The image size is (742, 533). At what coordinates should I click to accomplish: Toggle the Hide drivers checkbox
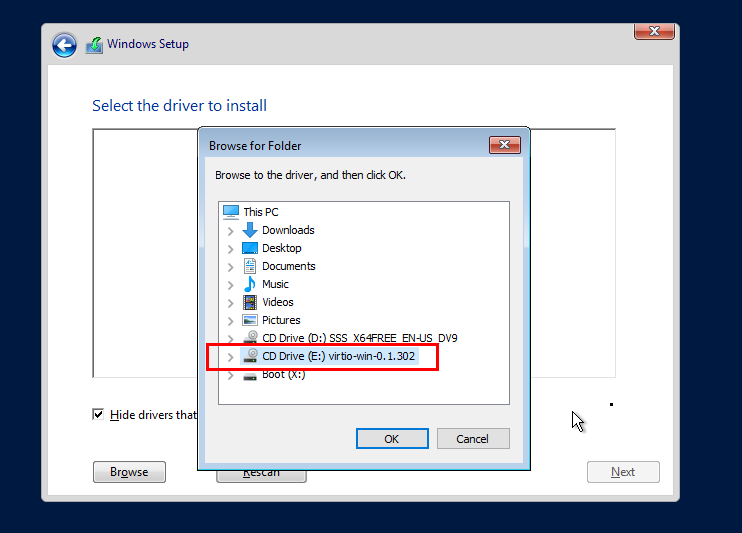(x=98, y=415)
